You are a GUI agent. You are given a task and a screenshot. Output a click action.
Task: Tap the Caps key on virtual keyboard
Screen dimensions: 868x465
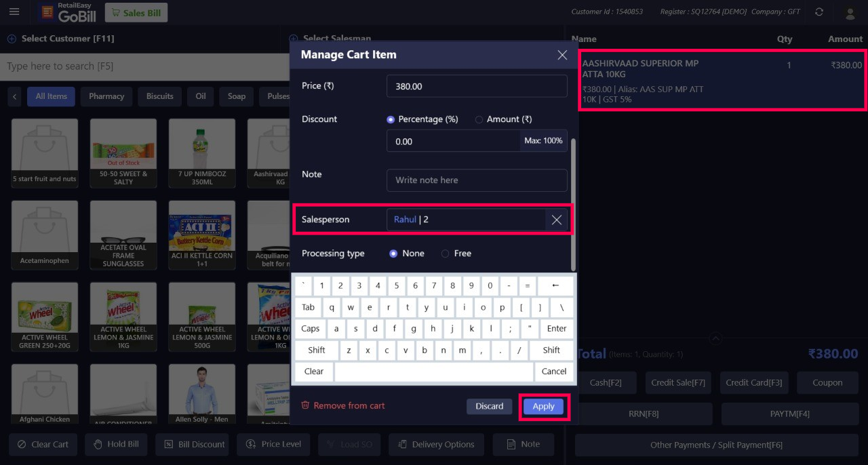[311, 329]
